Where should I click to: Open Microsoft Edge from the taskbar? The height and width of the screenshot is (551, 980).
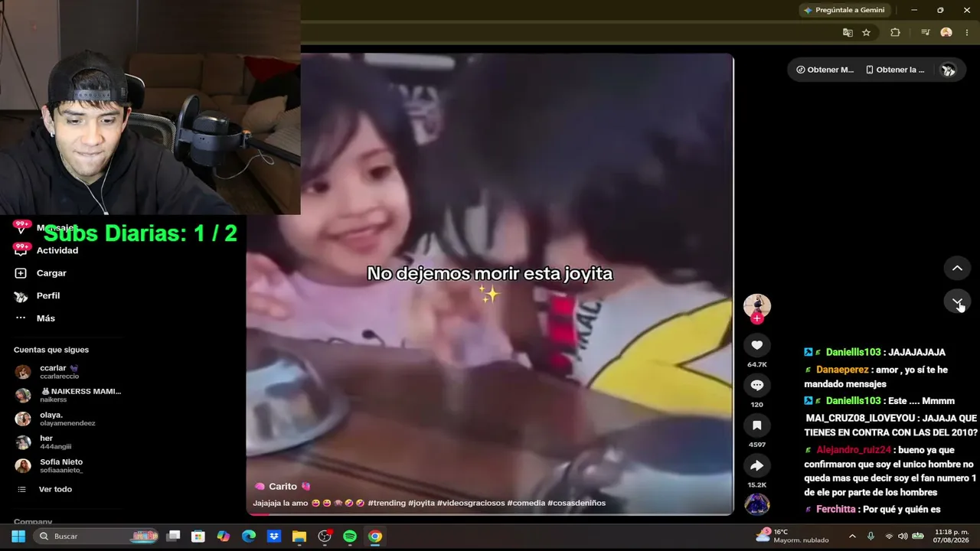249,536
